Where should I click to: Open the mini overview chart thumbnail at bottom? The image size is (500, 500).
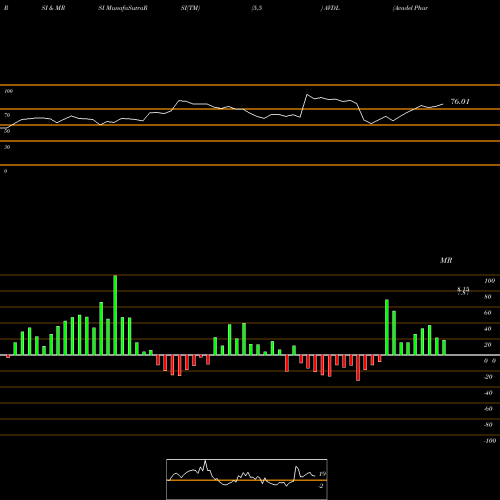247,479
